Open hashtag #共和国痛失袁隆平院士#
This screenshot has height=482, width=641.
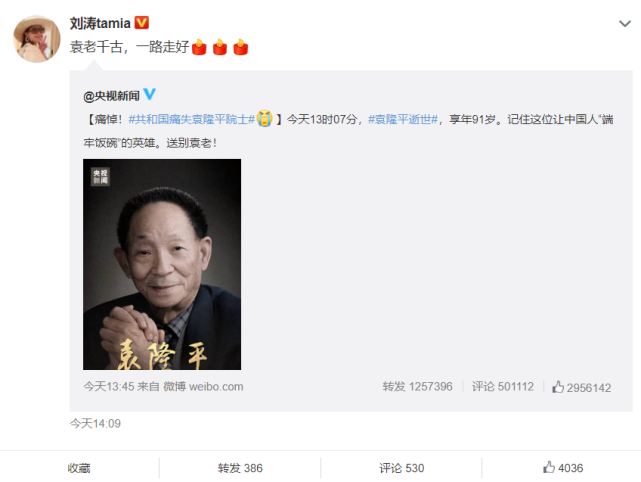coord(191,119)
